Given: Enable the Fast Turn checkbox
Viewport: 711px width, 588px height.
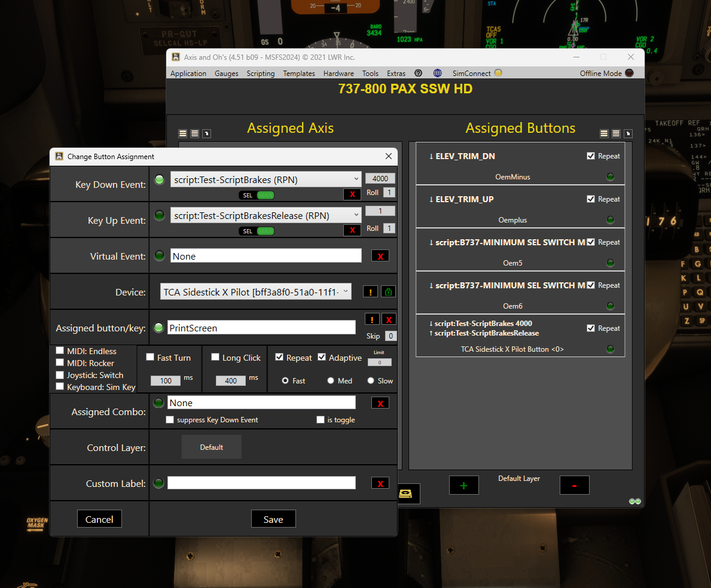Looking at the screenshot, I should [150, 357].
